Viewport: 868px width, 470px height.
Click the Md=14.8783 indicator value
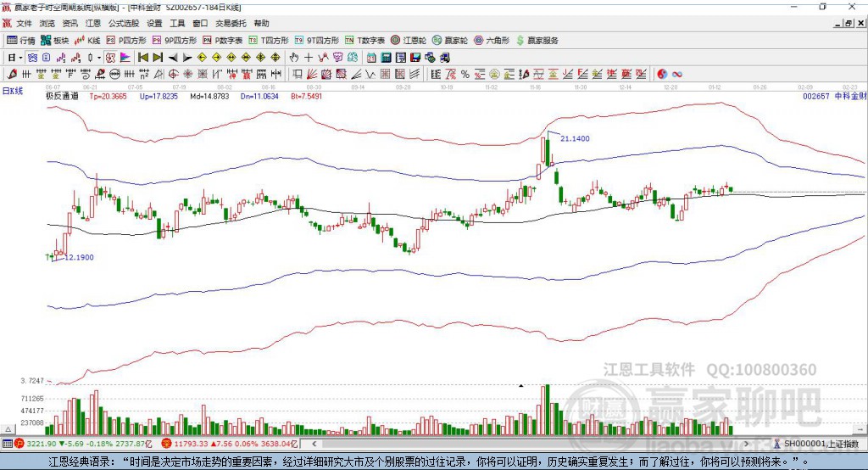click(x=209, y=97)
